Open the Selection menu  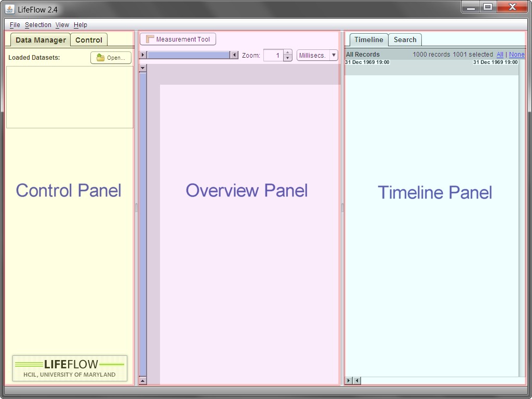click(38, 25)
